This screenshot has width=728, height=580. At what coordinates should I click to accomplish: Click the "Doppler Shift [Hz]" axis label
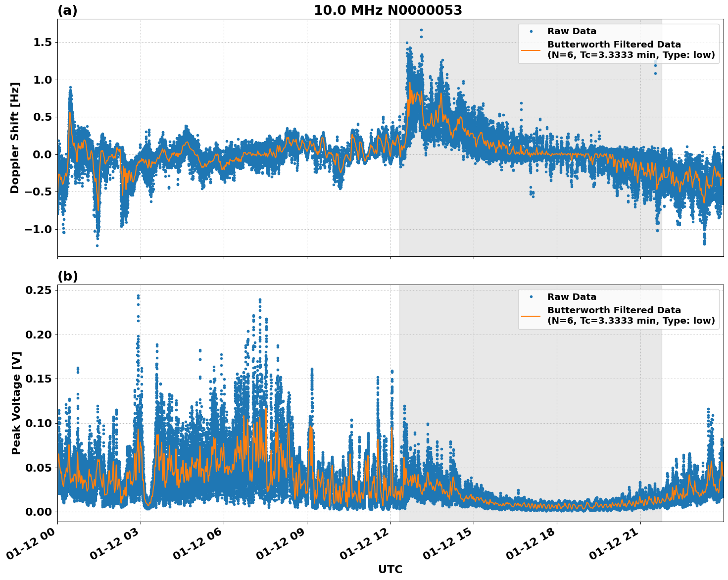click(x=15, y=138)
